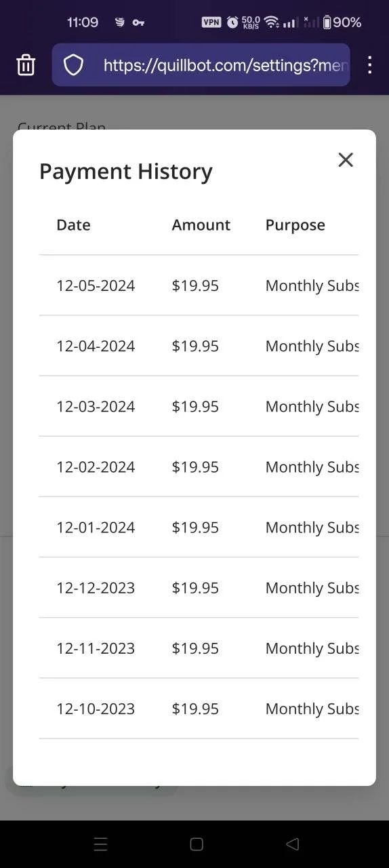Tap the Android home navigation button
Viewport: 389px width, 868px height.
click(x=197, y=844)
